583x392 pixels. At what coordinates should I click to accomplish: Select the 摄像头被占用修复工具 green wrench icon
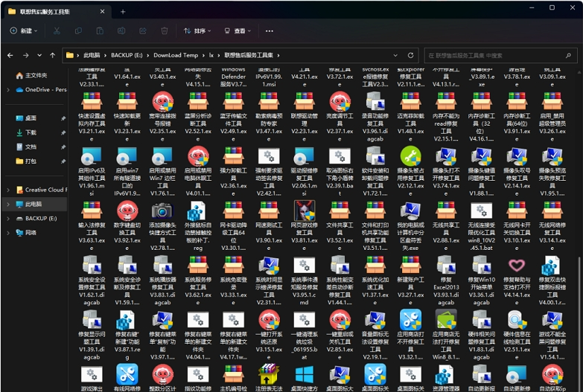410,155
